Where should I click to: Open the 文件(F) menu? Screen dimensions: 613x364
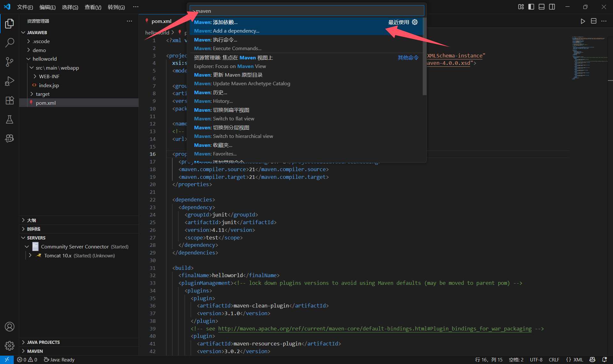(25, 7)
